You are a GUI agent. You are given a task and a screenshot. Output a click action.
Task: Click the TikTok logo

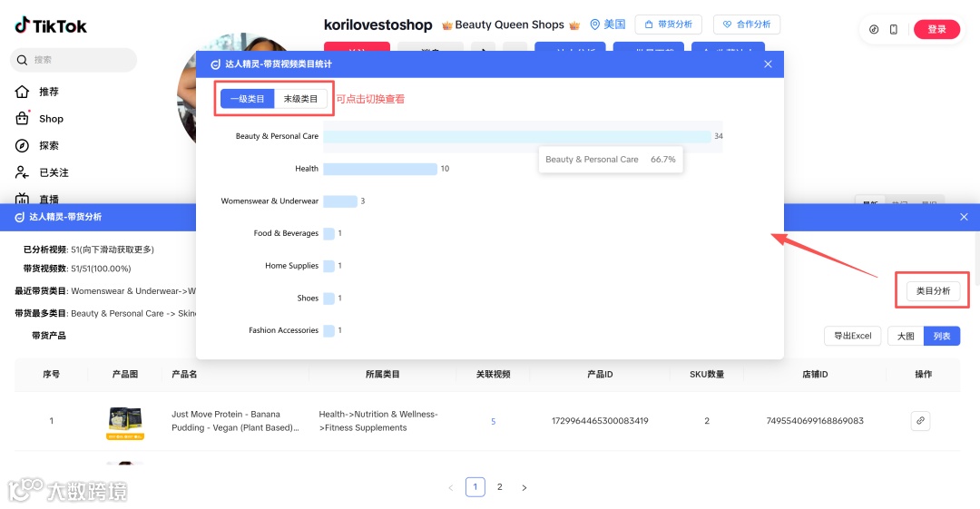pos(51,25)
